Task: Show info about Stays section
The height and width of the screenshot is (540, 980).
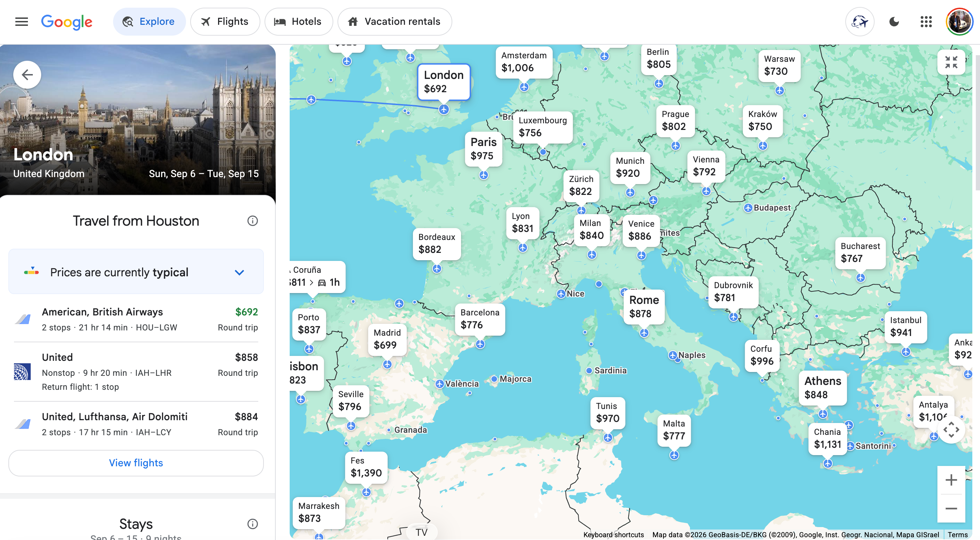Action: point(253,524)
